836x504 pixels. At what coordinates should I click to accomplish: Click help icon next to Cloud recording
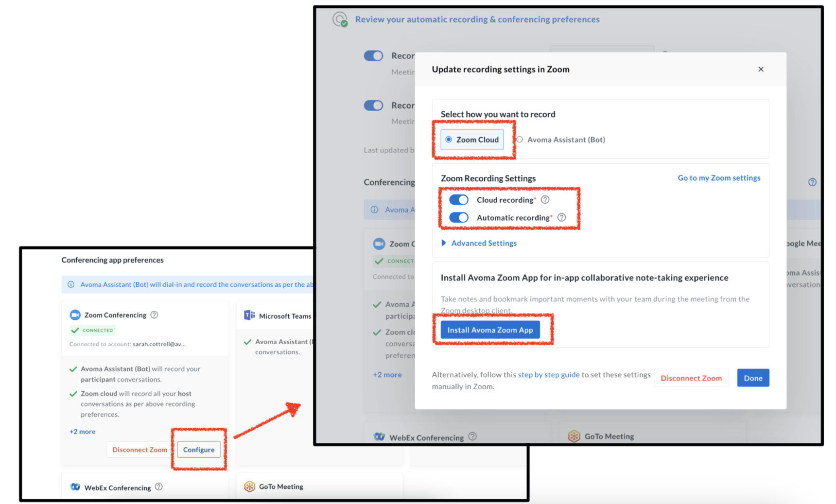point(545,200)
